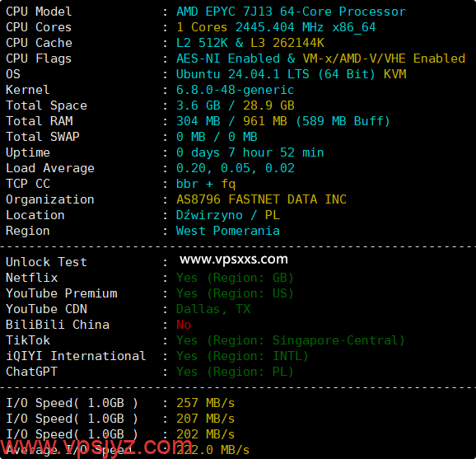Click the red BiliBili China No result

184,325
